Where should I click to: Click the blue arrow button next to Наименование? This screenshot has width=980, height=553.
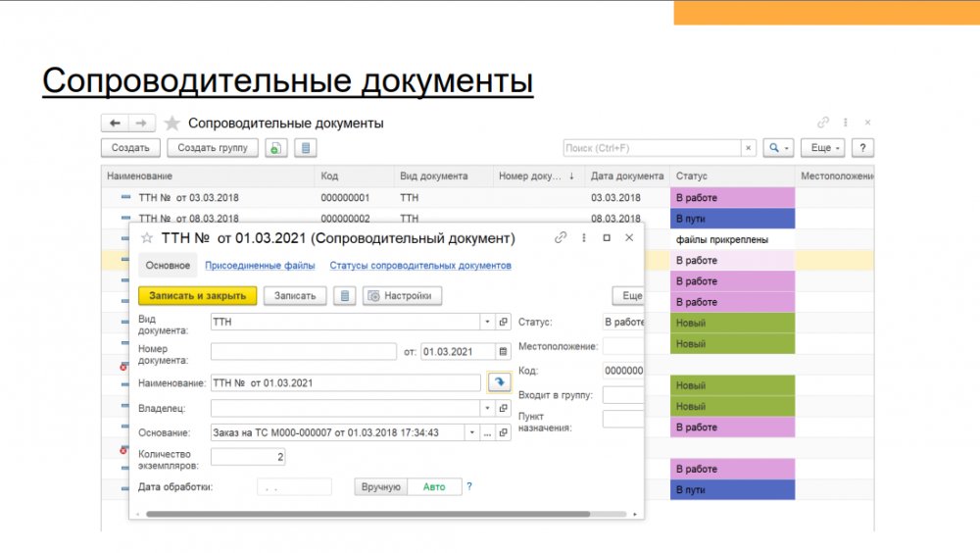(x=499, y=383)
